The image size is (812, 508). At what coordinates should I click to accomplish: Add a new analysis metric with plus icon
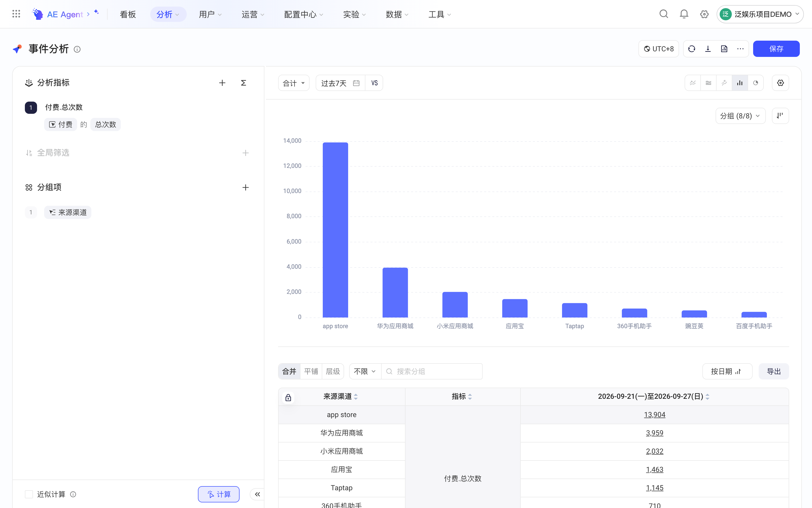tap(222, 83)
